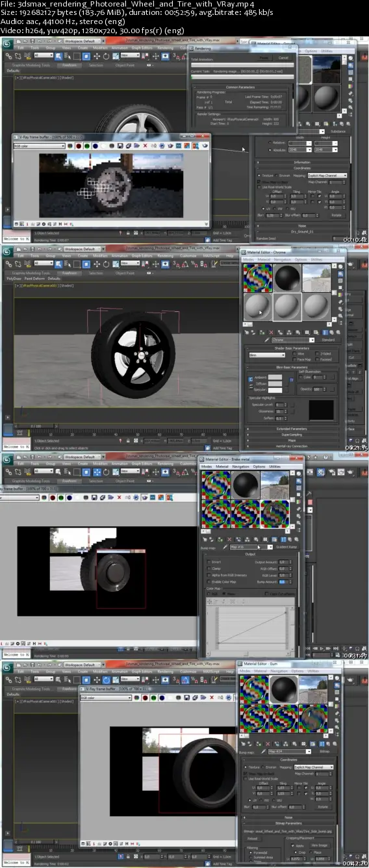Viewport: 369px width, 868px height.
Task: Open Modes menu in Chrome Material Editor
Action: (249, 259)
